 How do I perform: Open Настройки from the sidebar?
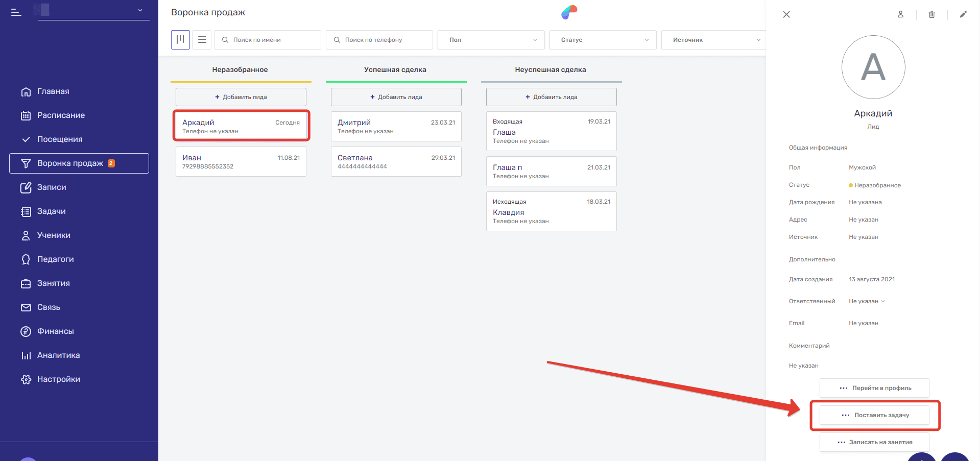tap(58, 379)
